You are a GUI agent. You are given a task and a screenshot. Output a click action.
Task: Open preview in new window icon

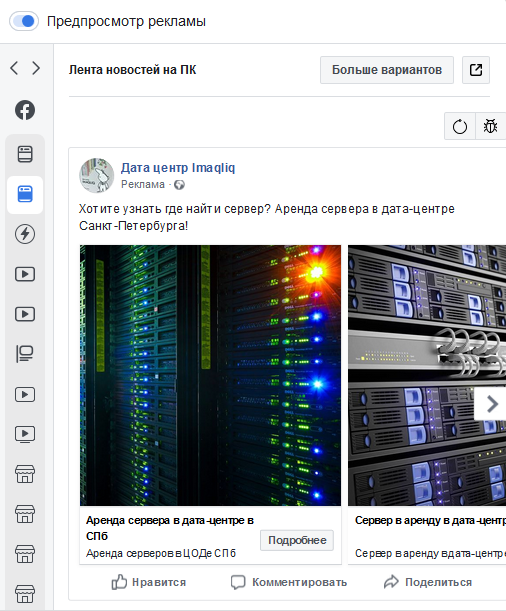476,70
